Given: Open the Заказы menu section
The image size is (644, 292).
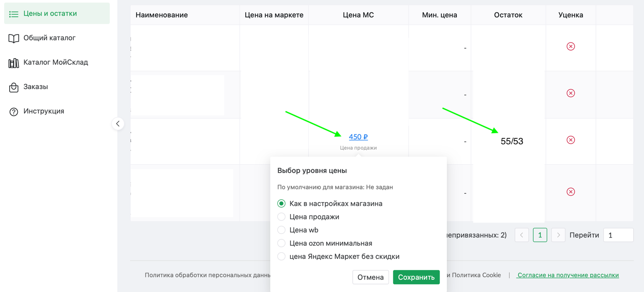Looking at the screenshot, I should (x=36, y=87).
